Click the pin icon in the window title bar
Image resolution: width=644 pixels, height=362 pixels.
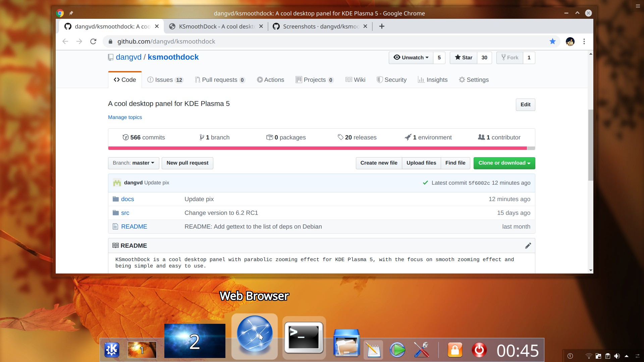[71, 13]
